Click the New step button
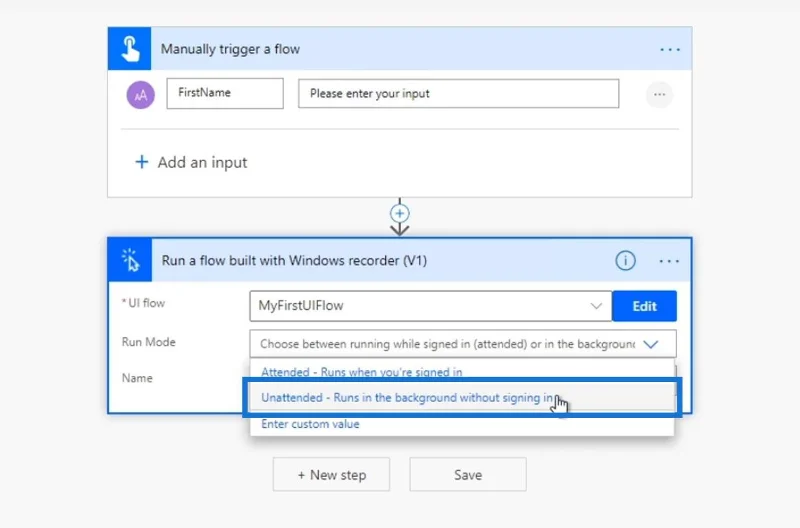 click(x=331, y=474)
